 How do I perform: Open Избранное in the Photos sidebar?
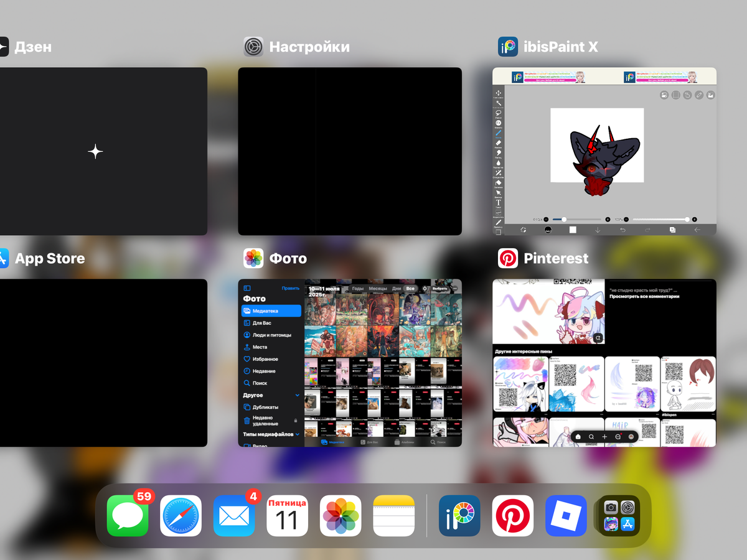[x=271, y=359]
